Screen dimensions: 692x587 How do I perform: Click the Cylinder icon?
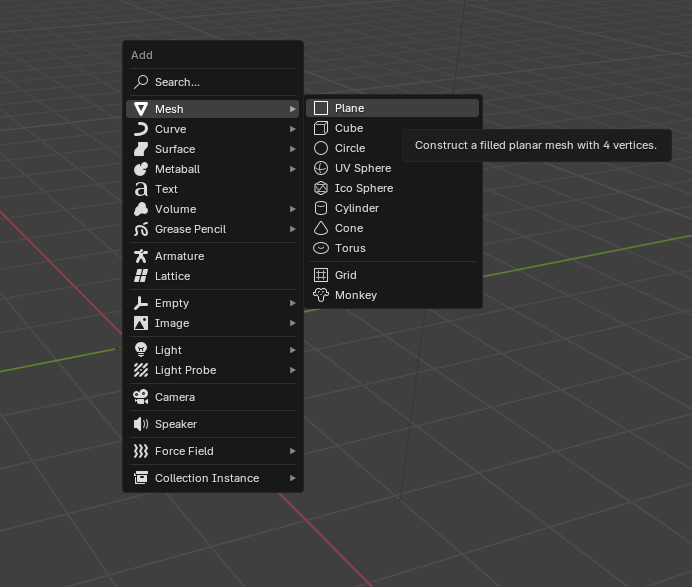321,208
